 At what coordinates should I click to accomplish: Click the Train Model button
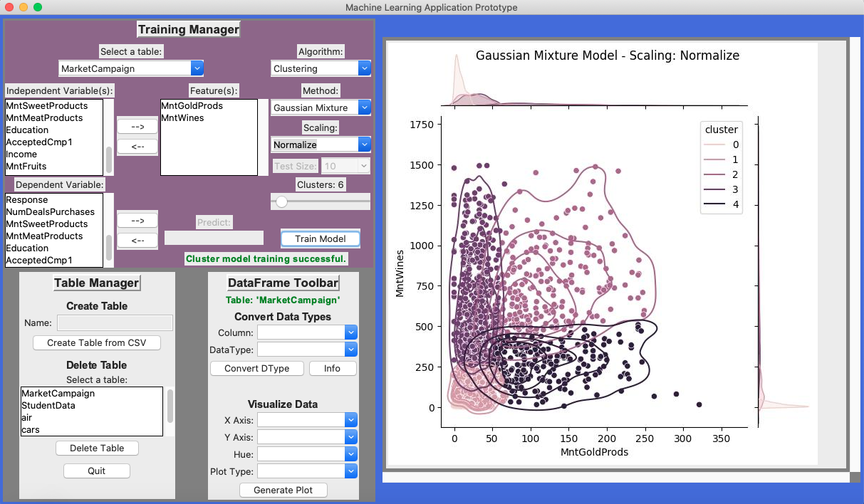tap(321, 238)
